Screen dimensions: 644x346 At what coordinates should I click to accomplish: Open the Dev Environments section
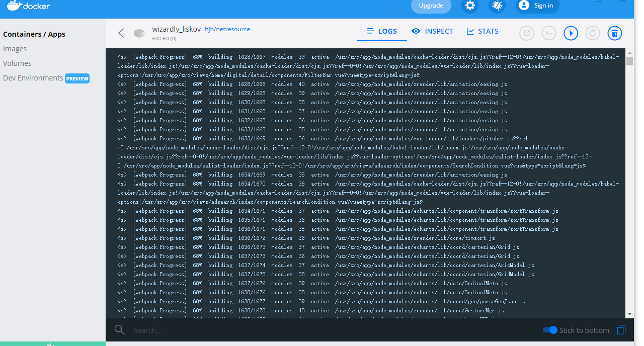coord(33,78)
